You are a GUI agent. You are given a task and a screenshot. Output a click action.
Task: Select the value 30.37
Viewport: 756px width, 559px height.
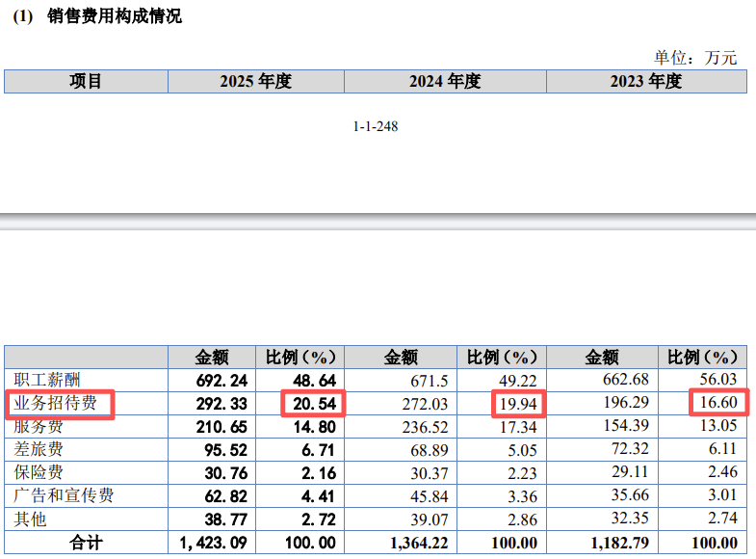pos(430,473)
